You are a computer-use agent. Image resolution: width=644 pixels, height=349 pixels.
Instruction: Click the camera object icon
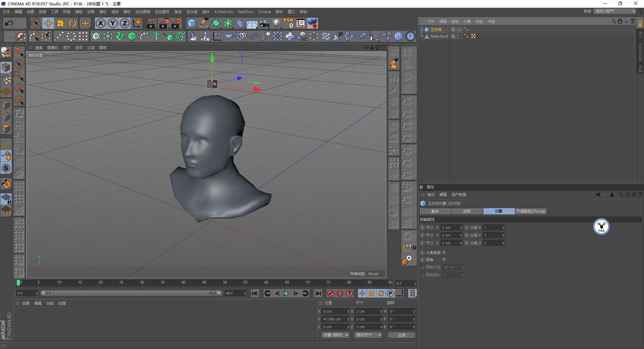(264, 23)
